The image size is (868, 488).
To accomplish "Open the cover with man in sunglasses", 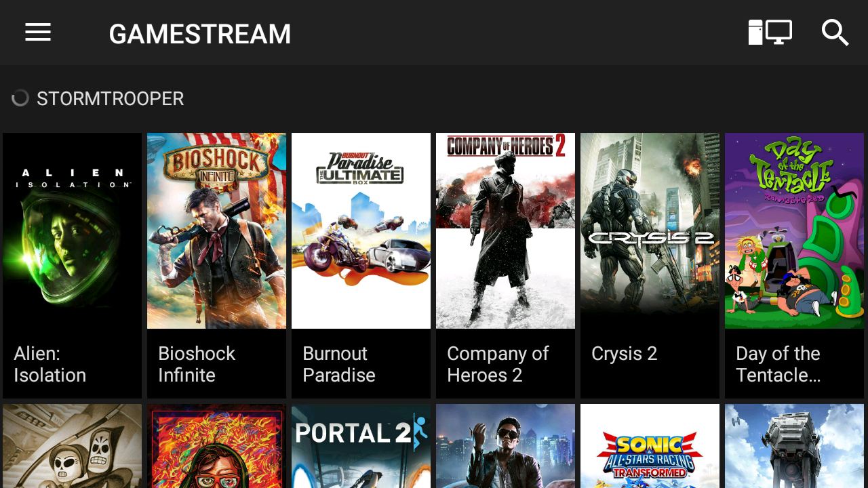I will pyautogui.click(x=505, y=446).
